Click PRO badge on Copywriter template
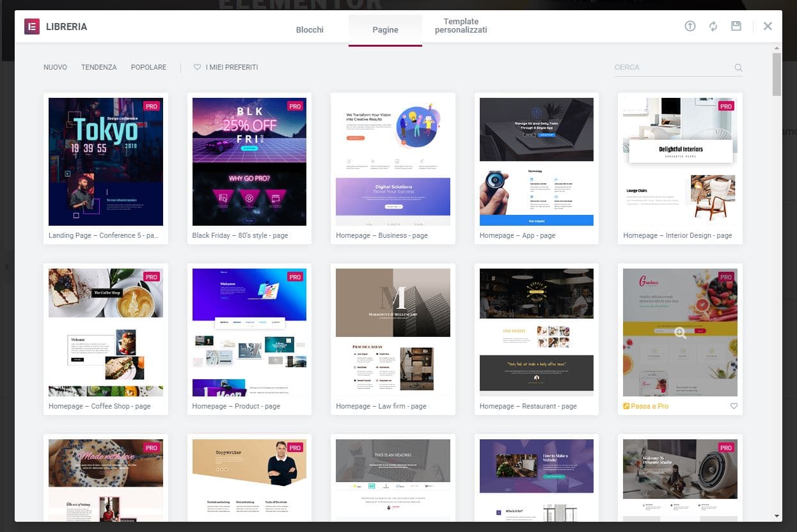The image size is (797, 532). [295, 448]
